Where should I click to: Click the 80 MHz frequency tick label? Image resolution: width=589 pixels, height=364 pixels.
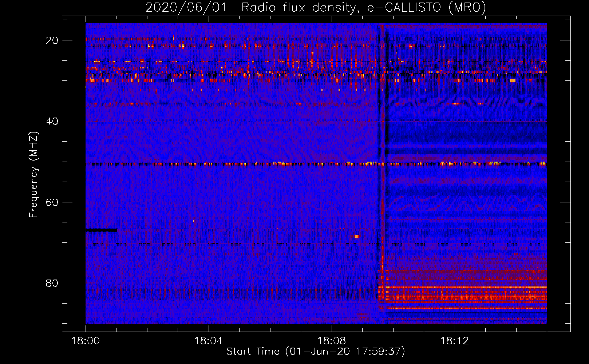tap(52, 283)
